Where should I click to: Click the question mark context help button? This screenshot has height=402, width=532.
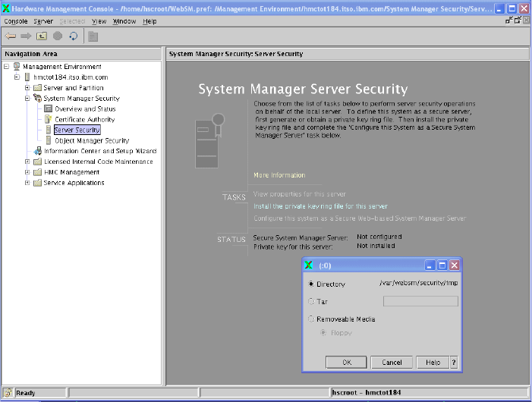pyautogui.click(x=454, y=363)
